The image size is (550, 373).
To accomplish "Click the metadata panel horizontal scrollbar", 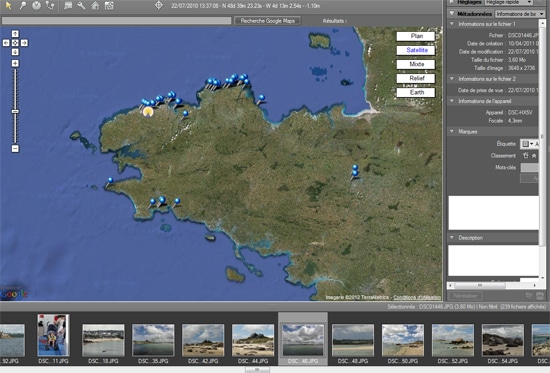I will [481, 285].
